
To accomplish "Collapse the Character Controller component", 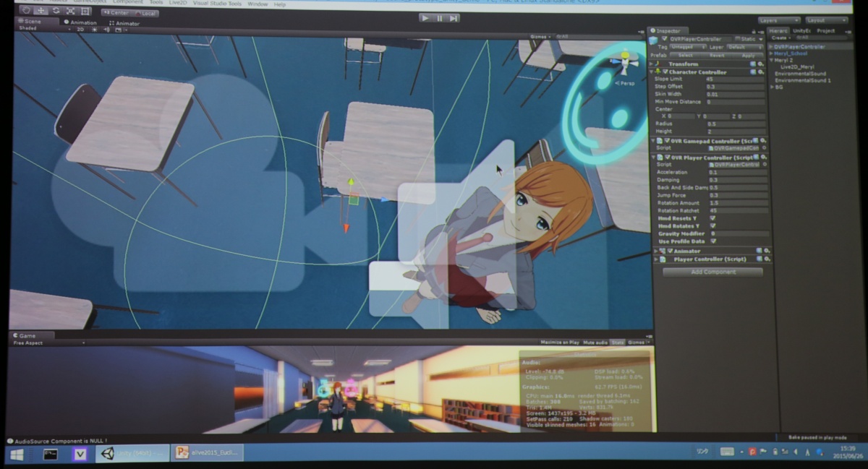I will (x=652, y=72).
